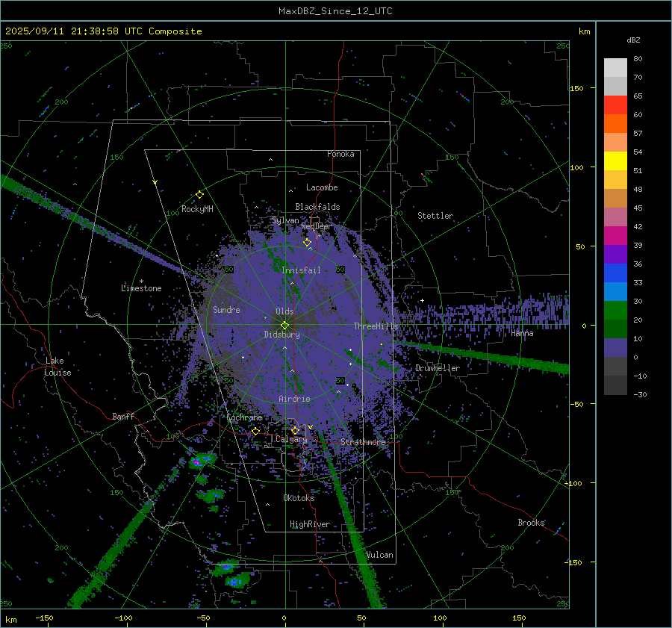
Task: Click the -30 value on the dBZ legend
Action: pos(640,395)
